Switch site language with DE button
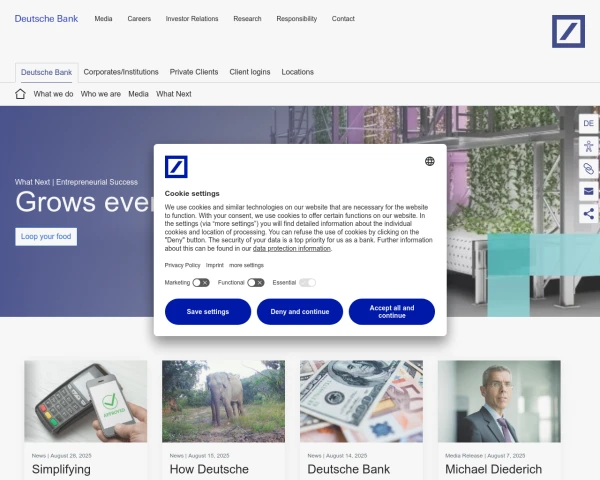Image resolution: width=600 pixels, height=480 pixels. 589,123
